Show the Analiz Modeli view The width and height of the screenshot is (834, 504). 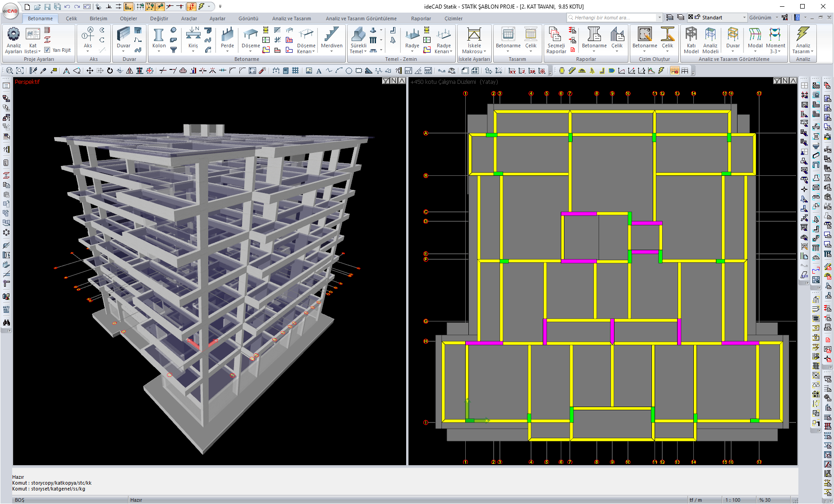tap(710, 40)
